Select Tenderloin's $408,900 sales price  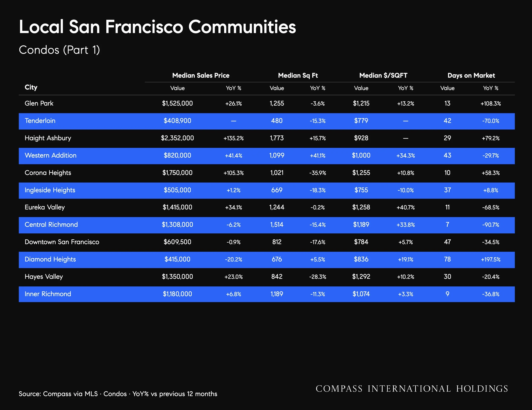tap(177, 121)
